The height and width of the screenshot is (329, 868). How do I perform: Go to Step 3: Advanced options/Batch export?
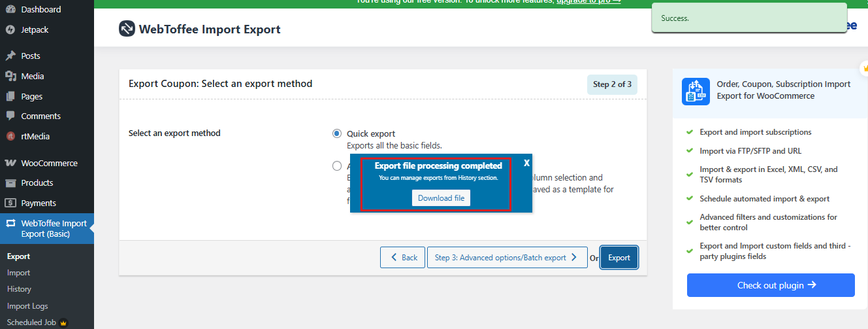pos(507,257)
